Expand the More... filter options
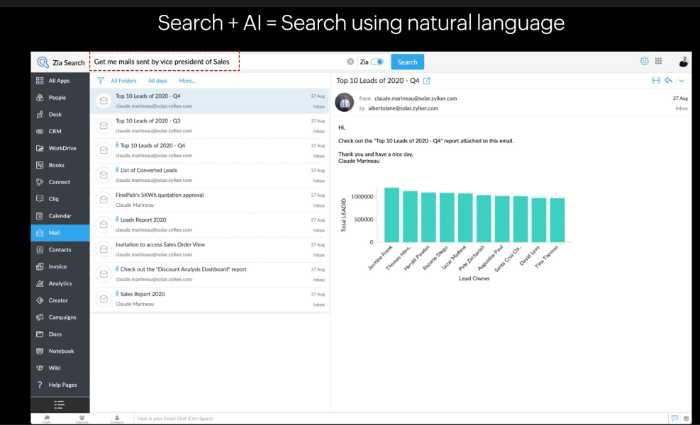Screen dimensions: 700x425 click(x=187, y=81)
